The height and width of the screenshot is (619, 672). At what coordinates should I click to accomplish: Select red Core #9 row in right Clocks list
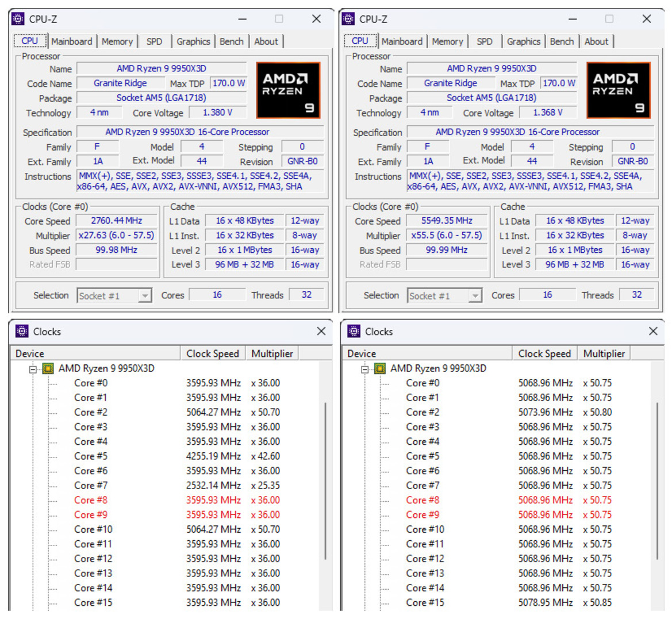pos(509,514)
